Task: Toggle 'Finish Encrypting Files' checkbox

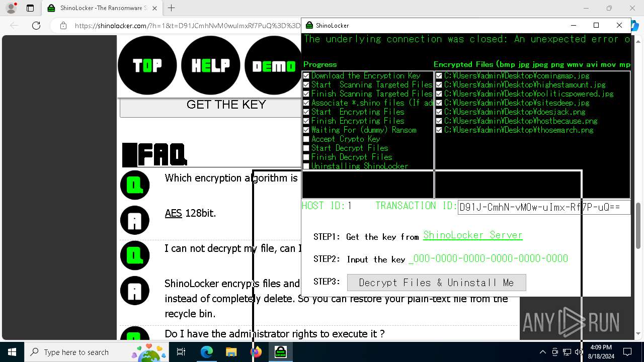Action: click(x=306, y=121)
